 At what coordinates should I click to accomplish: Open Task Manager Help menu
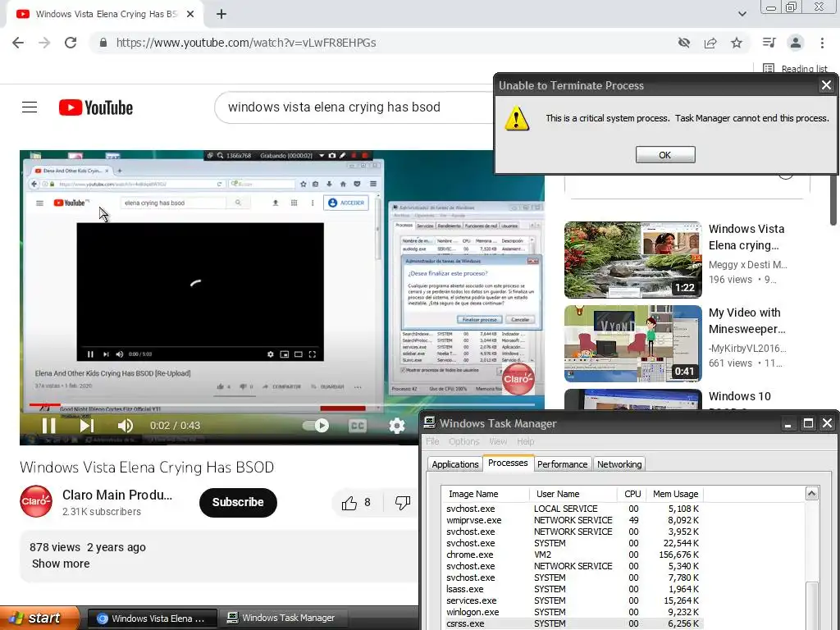(526, 441)
